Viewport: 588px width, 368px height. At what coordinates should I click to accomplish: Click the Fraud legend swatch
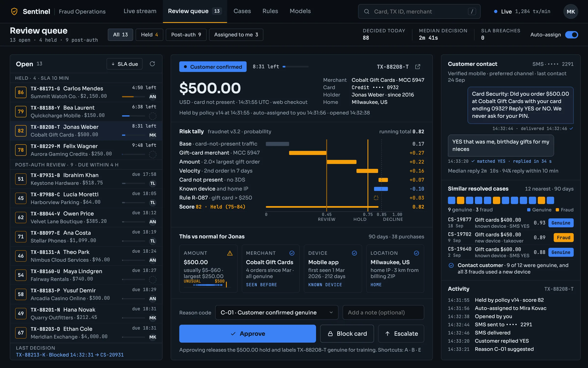point(557,210)
